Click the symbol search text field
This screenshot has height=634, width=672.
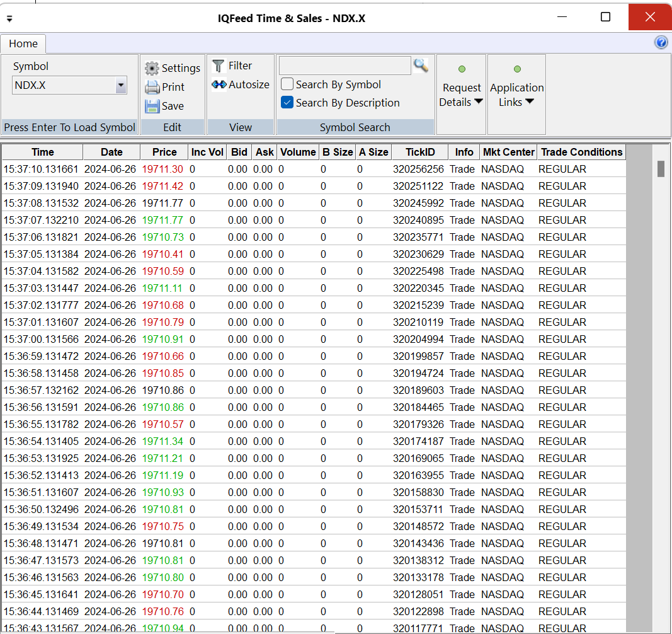pos(345,66)
